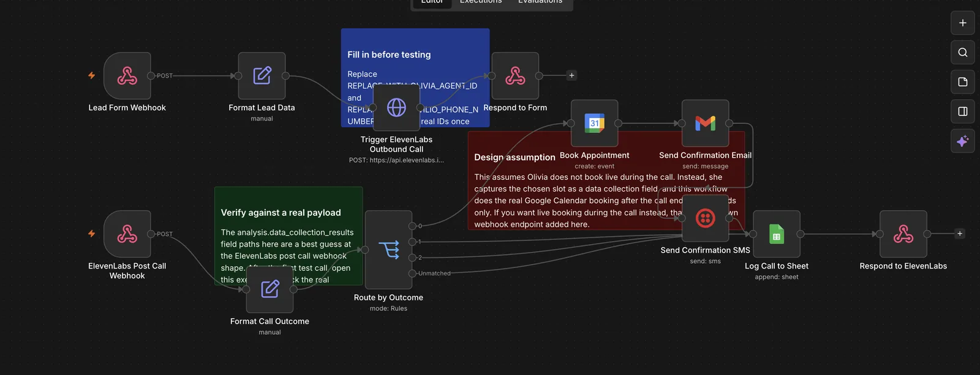Viewport: 980px width, 375px height.
Task: Switch to the Executions tab
Action: [x=481, y=2]
